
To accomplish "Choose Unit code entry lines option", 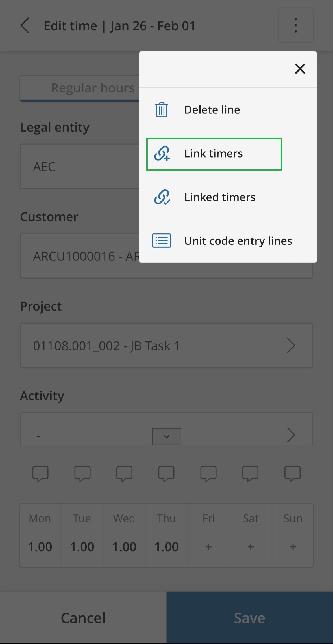I will [x=238, y=241].
